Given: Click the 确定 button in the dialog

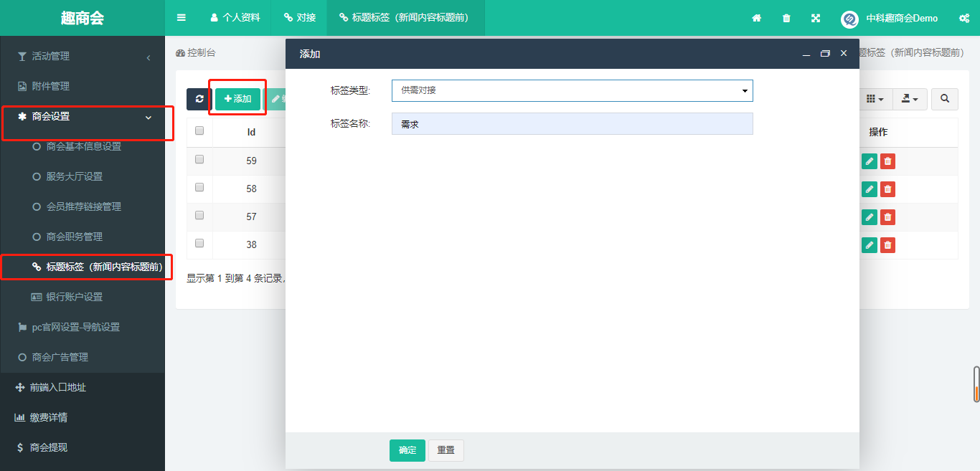Looking at the screenshot, I should point(407,450).
